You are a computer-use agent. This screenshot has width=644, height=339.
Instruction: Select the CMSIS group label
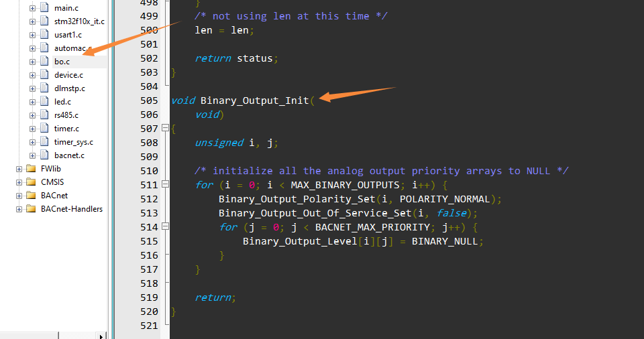52,182
